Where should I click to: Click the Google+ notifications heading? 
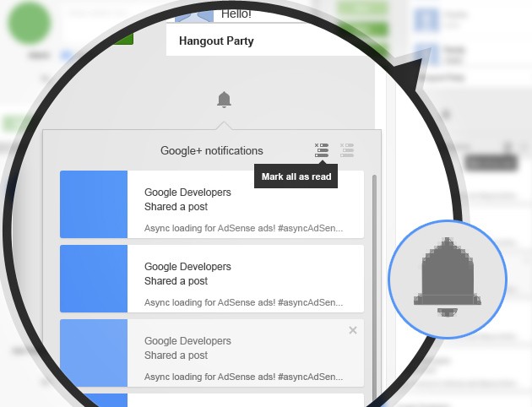coord(212,150)
